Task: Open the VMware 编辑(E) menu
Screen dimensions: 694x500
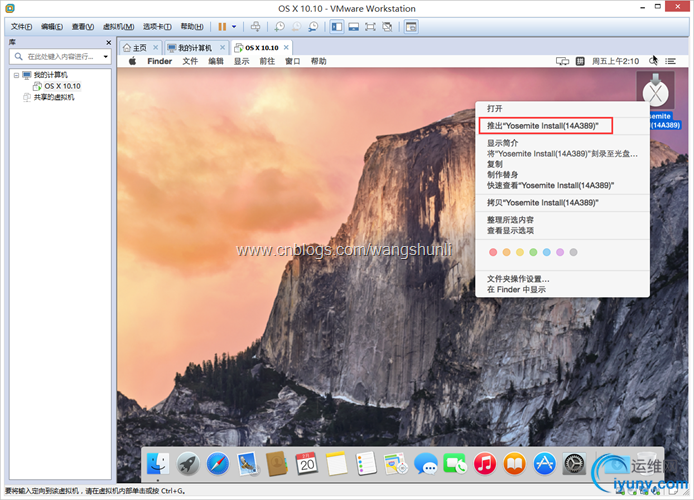Action: (52, 27)
